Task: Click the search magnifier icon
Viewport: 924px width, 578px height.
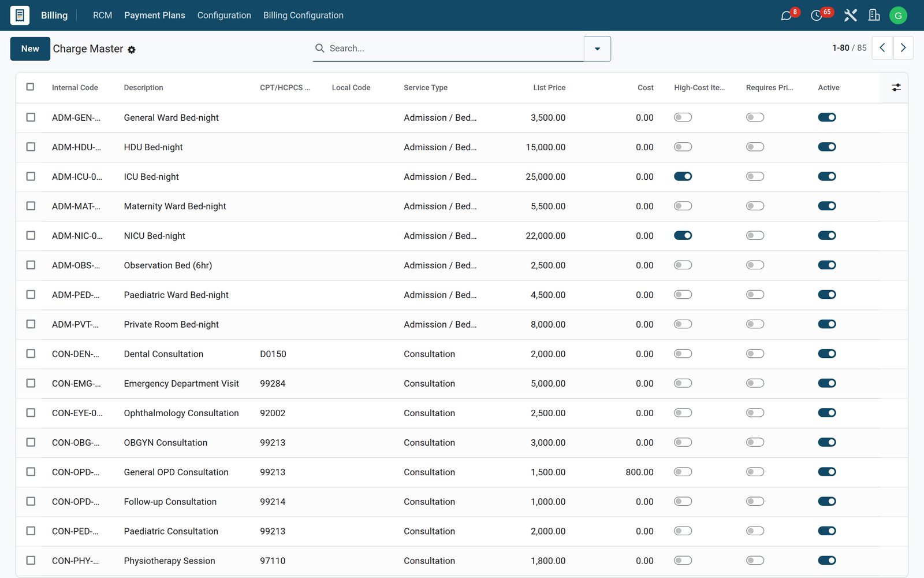Action: 319,48
